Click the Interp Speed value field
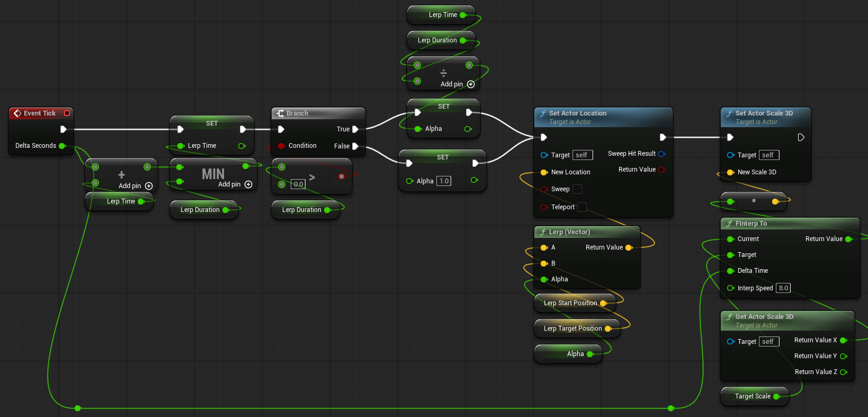This screenshot has width=868, height=417. pyautogui.click(x=783, y=288)
